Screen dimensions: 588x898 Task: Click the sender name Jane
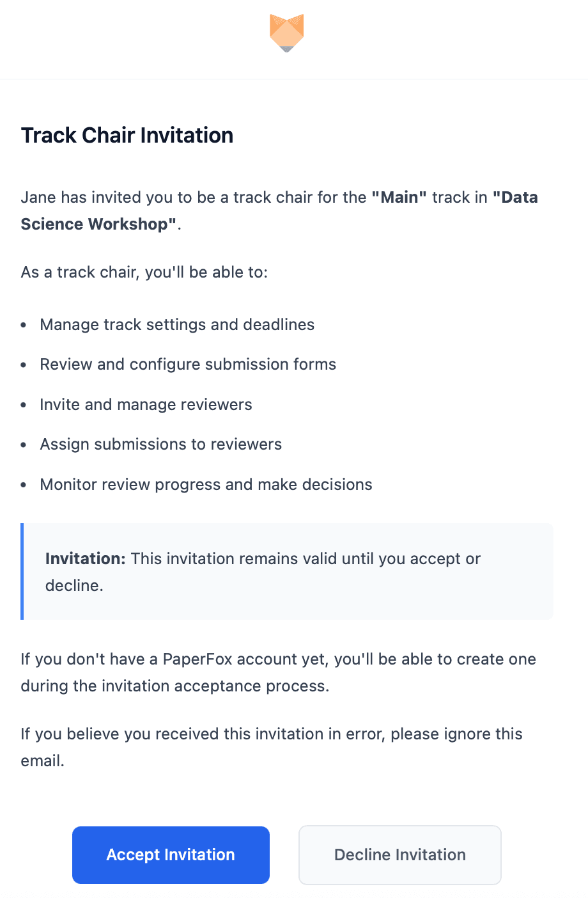pyautogui.click(x=36, y=197)
